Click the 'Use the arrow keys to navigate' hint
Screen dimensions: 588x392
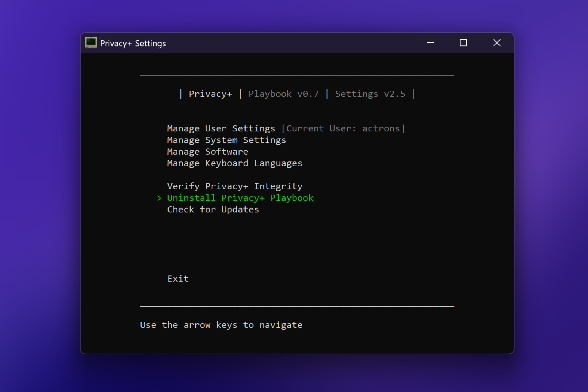point(221,325)
